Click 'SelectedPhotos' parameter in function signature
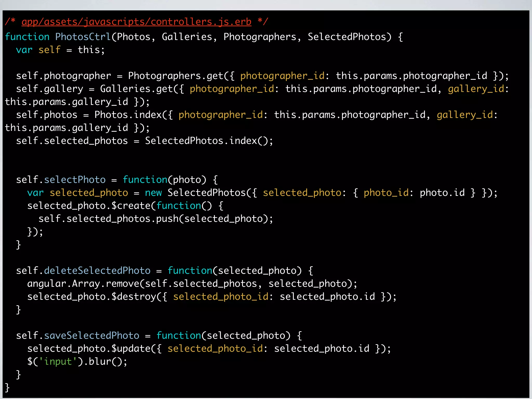 pyautogui.click(x=347, y=37)
